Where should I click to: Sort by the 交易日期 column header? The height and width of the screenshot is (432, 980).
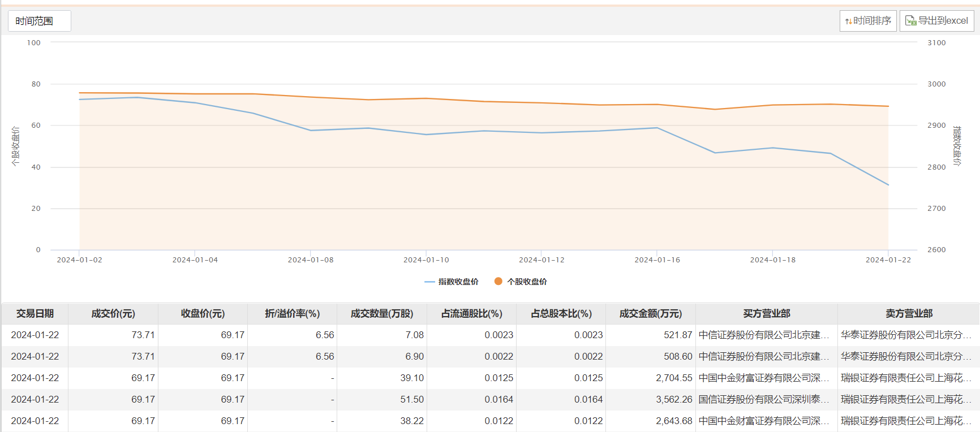(x=35, y=313)
